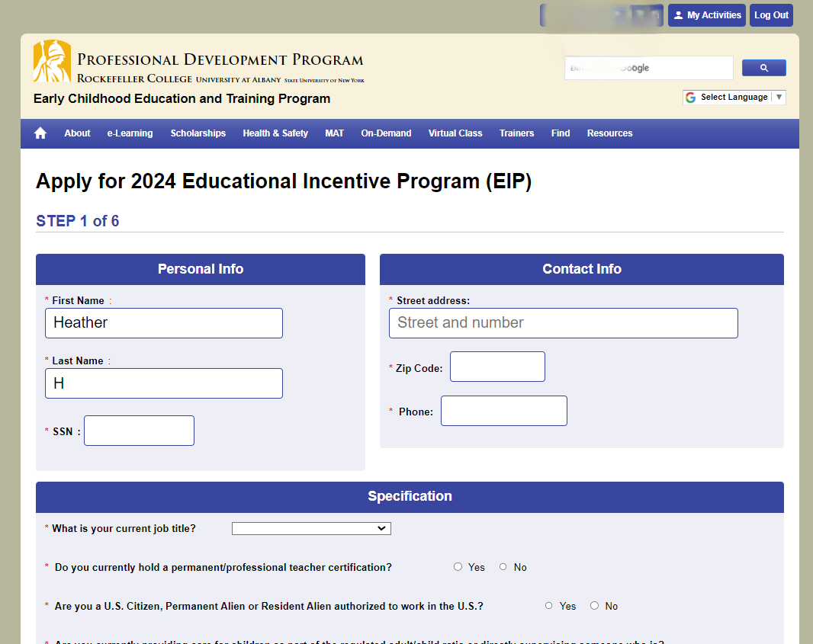Select No for U.S. Citizen authorization question

coord(594,605)
